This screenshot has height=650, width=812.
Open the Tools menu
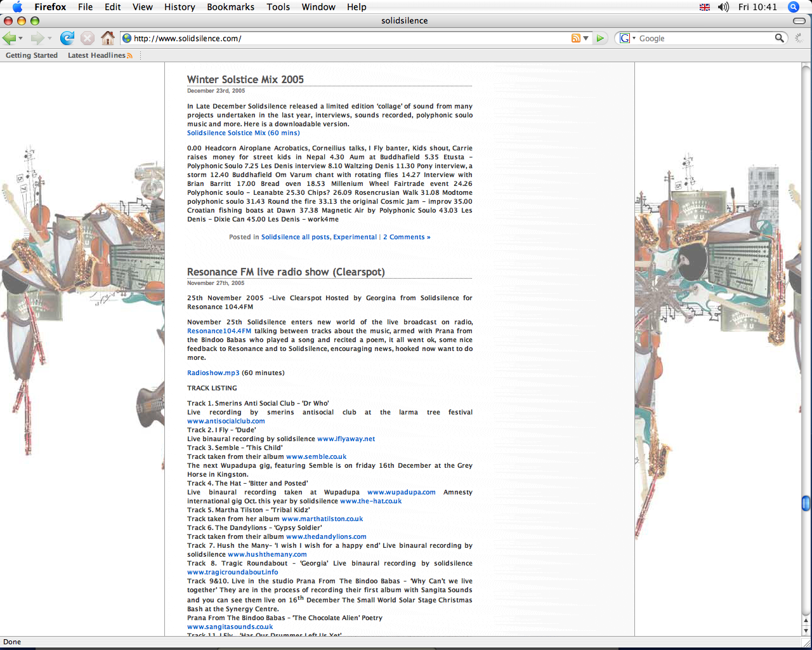(x=278, y=7)
